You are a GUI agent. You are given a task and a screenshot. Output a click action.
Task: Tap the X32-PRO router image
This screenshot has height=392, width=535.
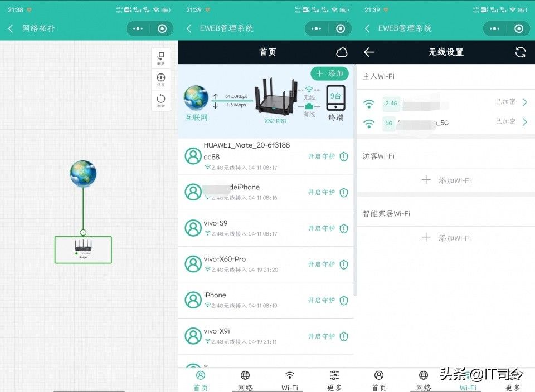click(x=275, y=96)
